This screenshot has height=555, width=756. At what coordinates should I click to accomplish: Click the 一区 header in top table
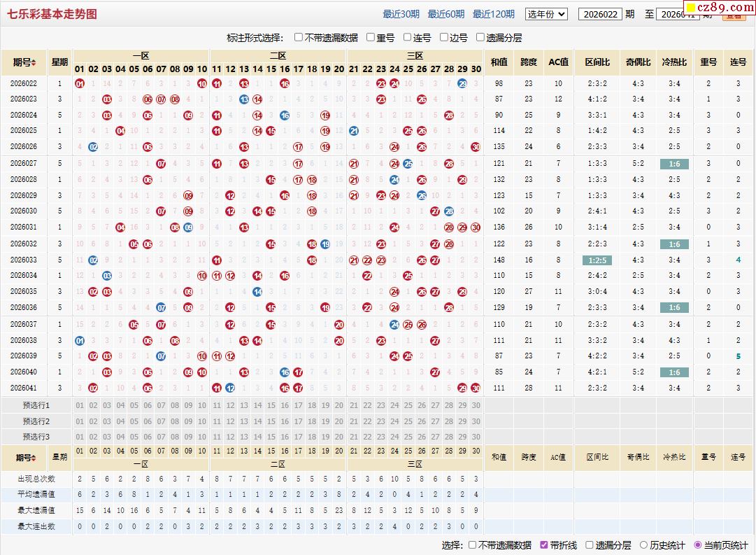[x=141, y=55]
